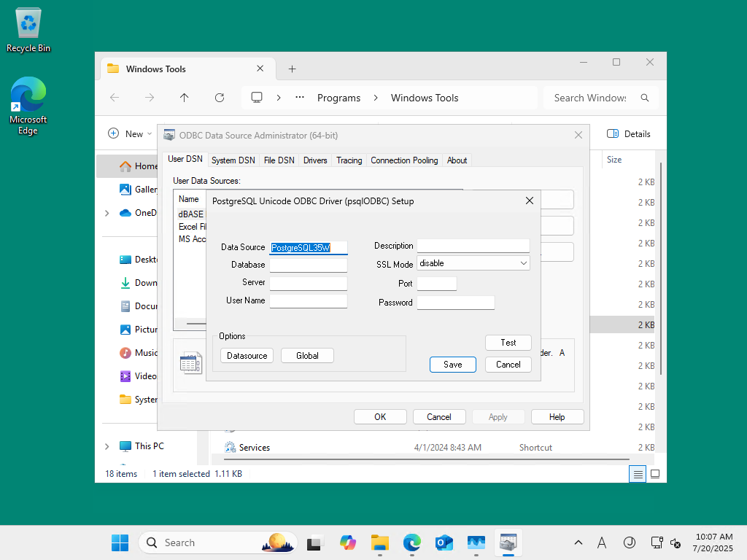Click the volume muted tray icon
Image resolution: width=747 pixels, height=560 pixels.
(x=676, y=542)
